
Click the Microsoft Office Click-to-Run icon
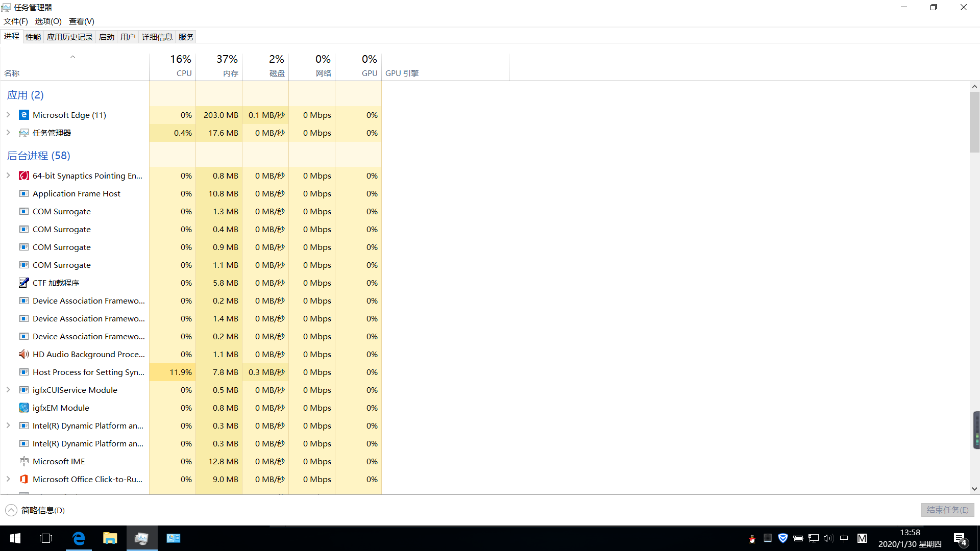[24, 479]
